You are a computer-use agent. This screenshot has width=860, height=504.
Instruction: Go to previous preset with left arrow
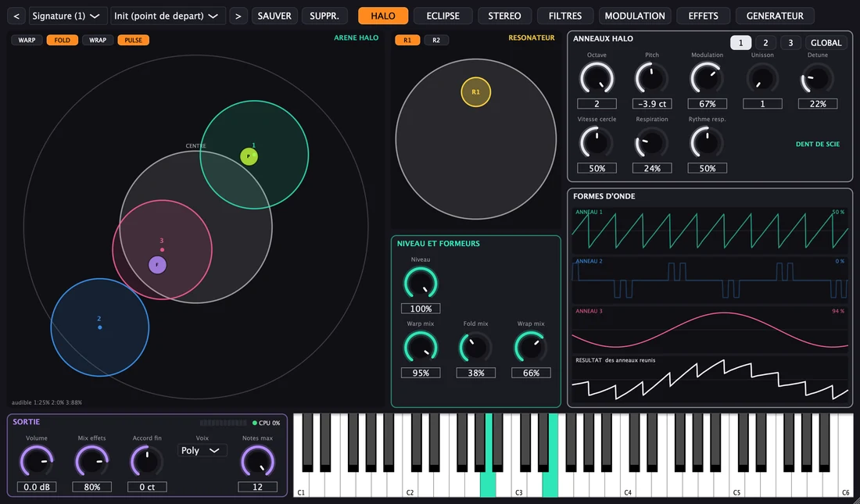click(16, 16)
